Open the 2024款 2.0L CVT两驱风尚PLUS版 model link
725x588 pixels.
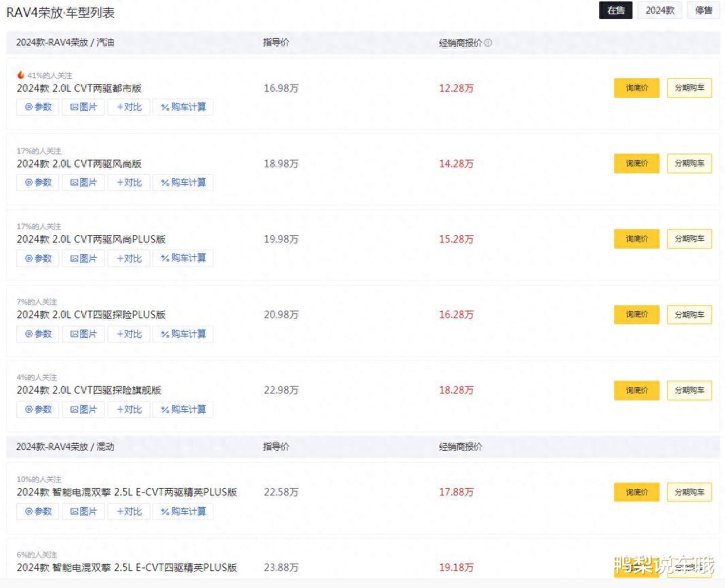point(91,239)
